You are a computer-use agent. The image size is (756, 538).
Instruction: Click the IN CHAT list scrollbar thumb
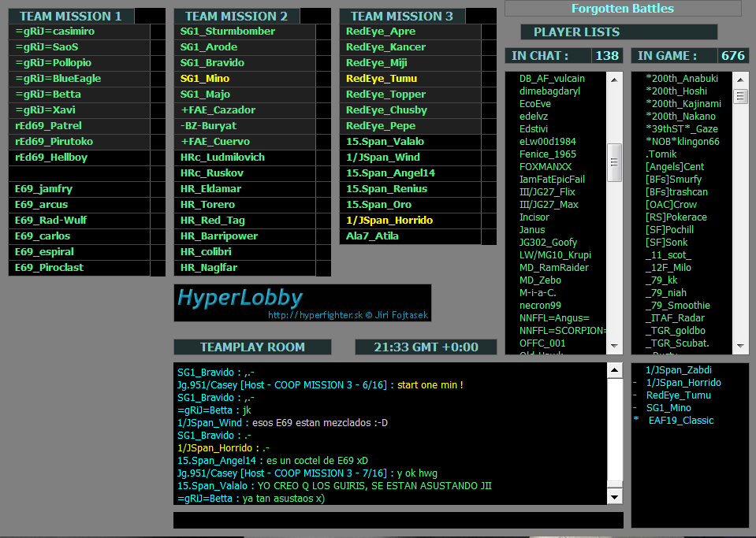(x=614, y=162)
